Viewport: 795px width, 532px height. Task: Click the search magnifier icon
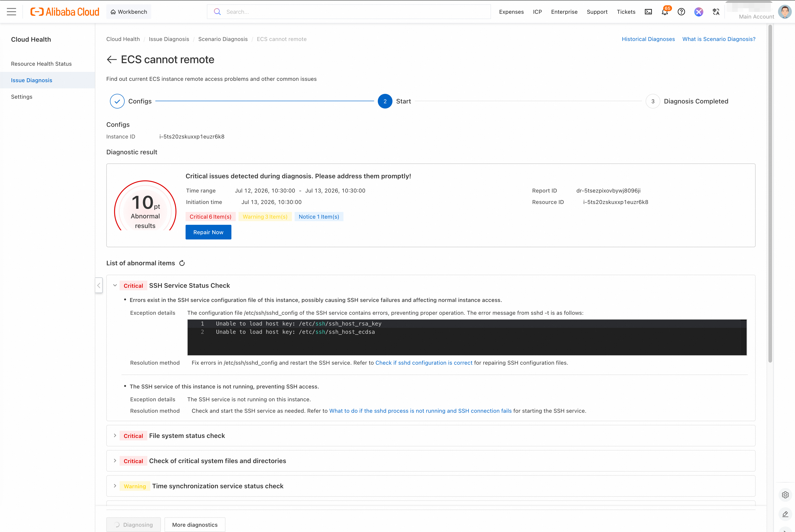[x=217, y=12]
